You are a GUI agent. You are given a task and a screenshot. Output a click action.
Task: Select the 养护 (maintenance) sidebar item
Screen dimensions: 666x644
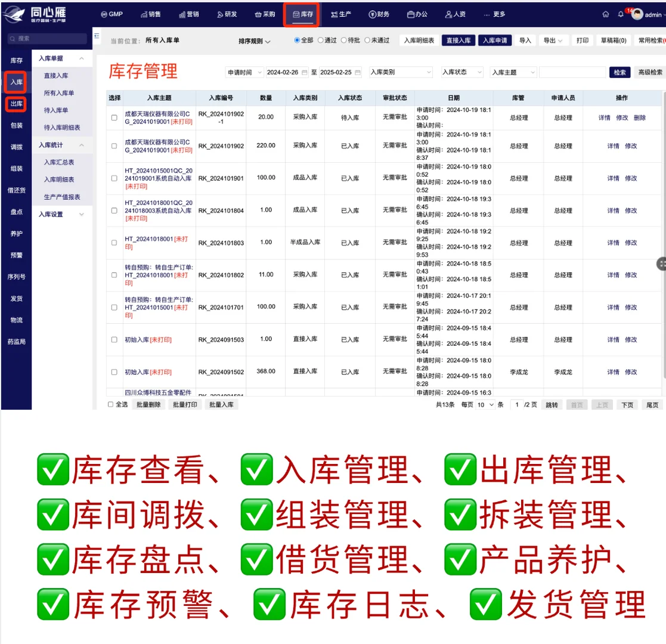(16, 235)
